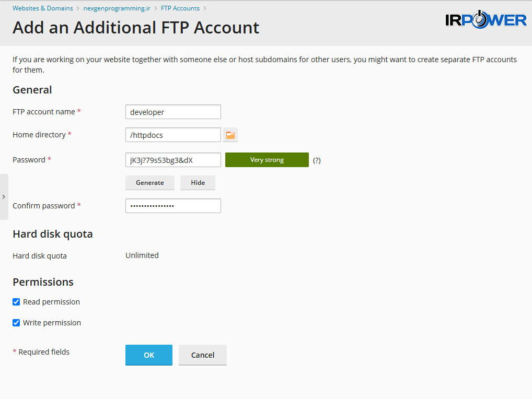Click into the Home directory field

tap(173, 135)
